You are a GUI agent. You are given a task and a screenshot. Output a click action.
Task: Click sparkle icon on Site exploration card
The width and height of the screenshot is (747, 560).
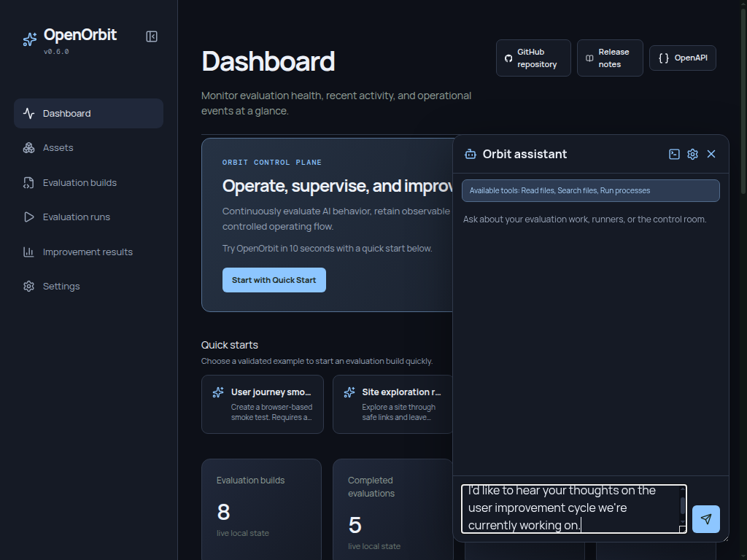pos(349,392)
